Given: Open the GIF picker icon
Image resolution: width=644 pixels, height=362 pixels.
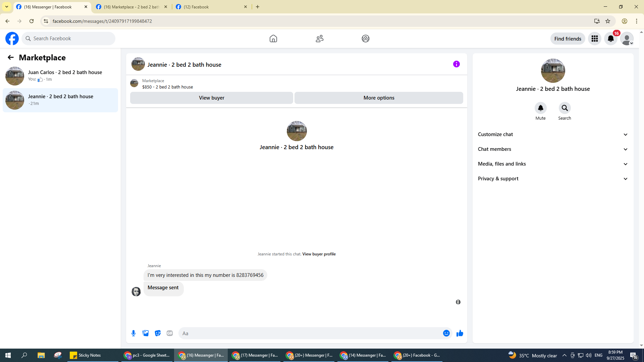Looking at the screenshot, I should [170, 333].
